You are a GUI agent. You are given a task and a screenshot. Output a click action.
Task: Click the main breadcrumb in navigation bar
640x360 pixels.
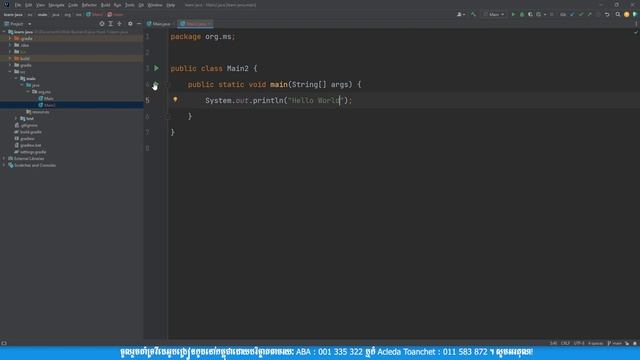click(x=42, y=14)
